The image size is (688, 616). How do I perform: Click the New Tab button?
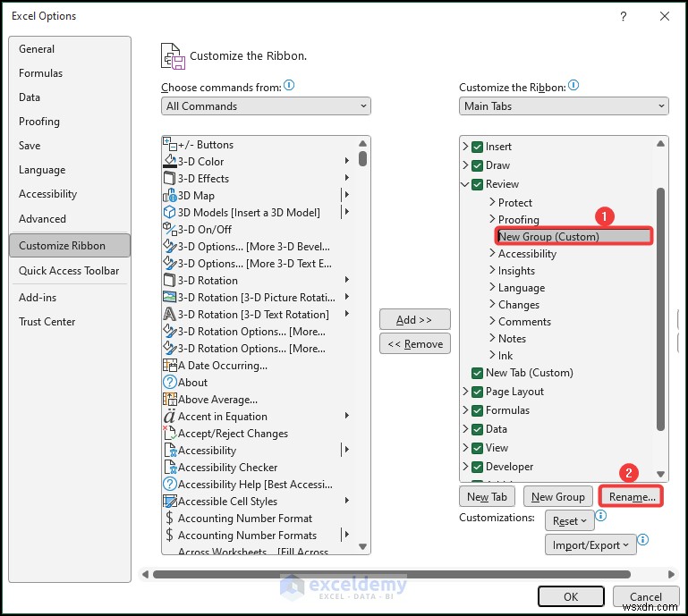click(x=487, y=497)
